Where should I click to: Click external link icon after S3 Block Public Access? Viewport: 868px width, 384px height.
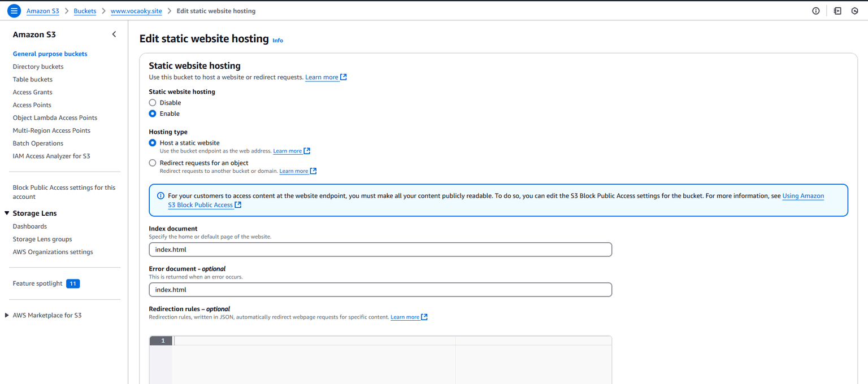pos(238,205)
